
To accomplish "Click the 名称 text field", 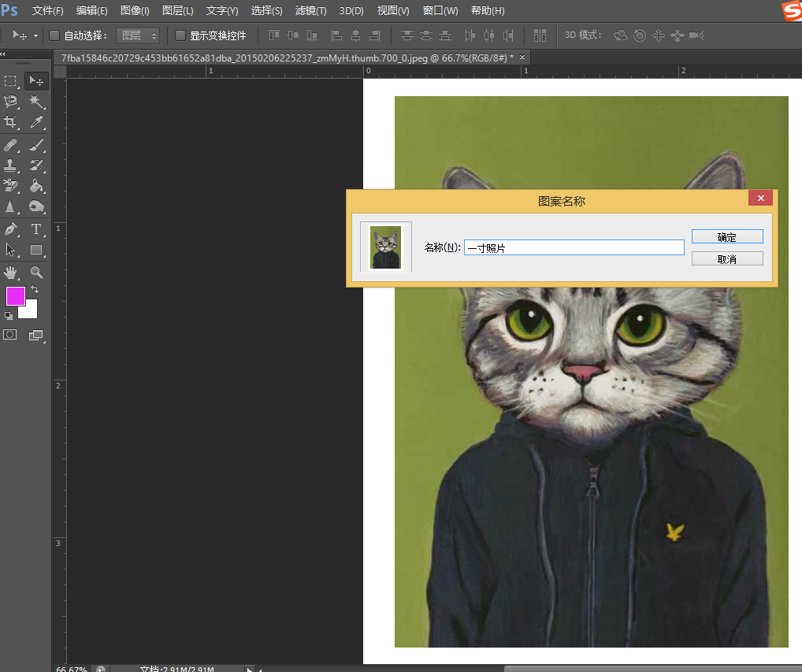I will pyautogui.click(x=574, y=247).
